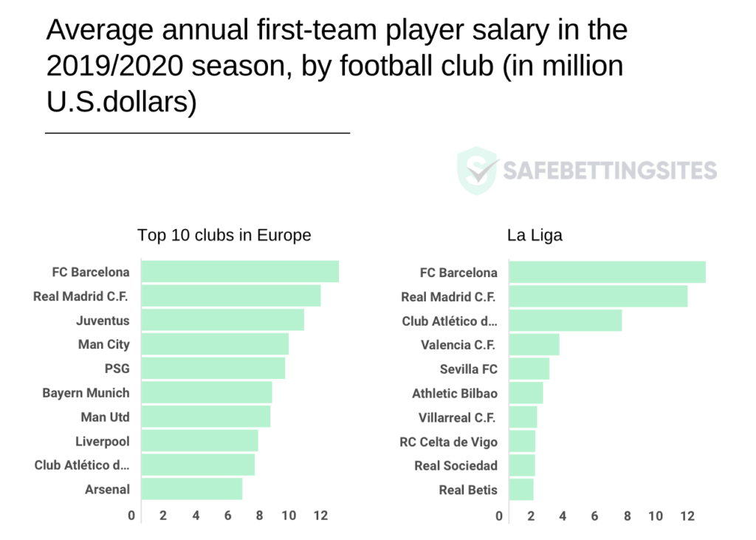
Task: Select the Juventus bar
Action: [x=223, y=319]
